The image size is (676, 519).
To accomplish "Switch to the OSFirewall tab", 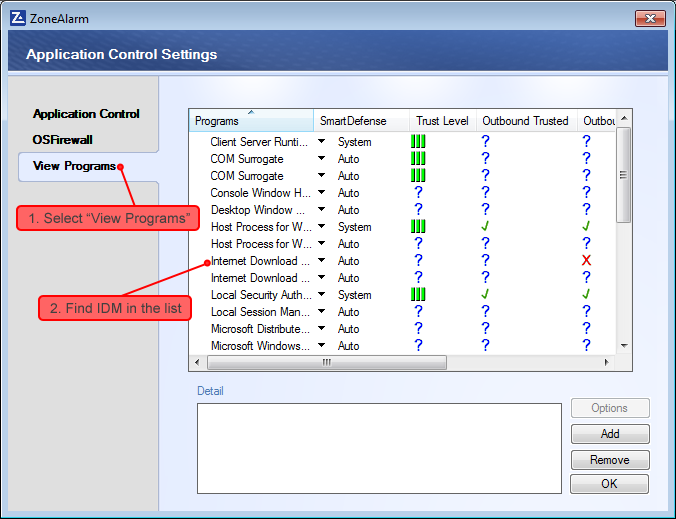I will [62, 140].
